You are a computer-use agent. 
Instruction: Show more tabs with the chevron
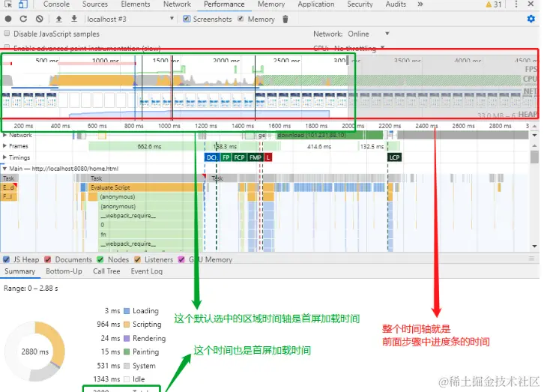coord(420,4)
